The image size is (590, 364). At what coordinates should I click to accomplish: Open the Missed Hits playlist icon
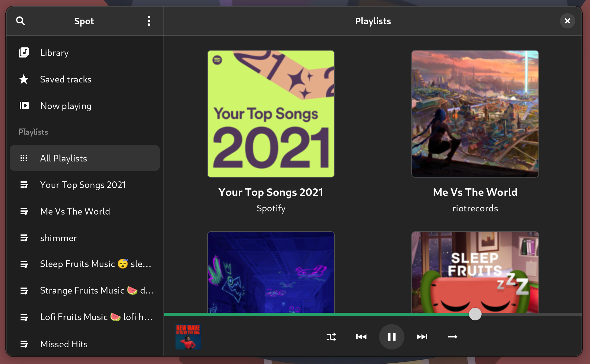click(x=24, y=344)
